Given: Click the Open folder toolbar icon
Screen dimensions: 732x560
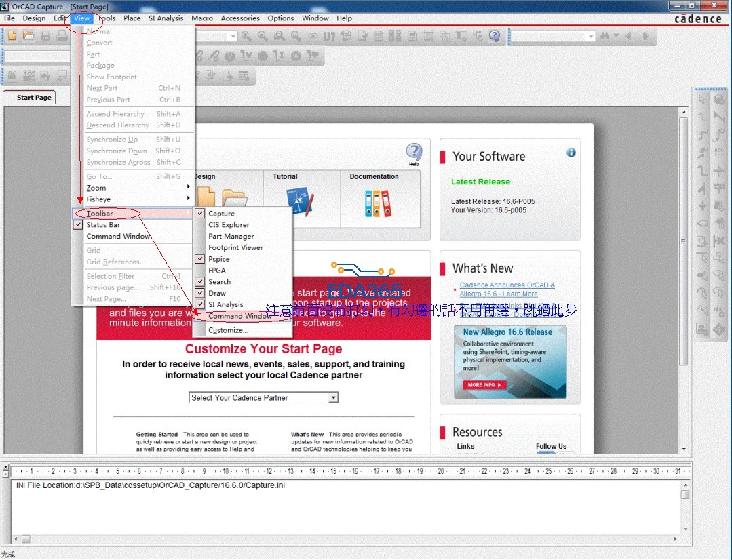Looking at the screenshot, I should 28,36.
